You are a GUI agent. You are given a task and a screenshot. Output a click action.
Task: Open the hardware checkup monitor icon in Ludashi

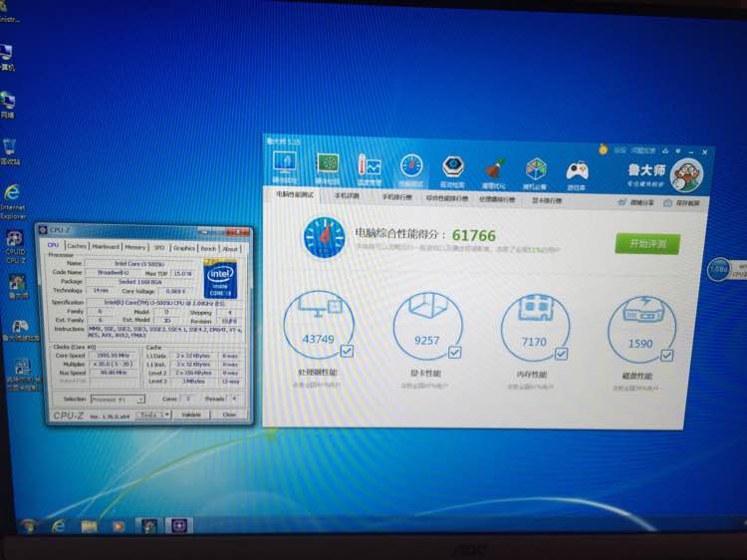[x=285, y=164]
